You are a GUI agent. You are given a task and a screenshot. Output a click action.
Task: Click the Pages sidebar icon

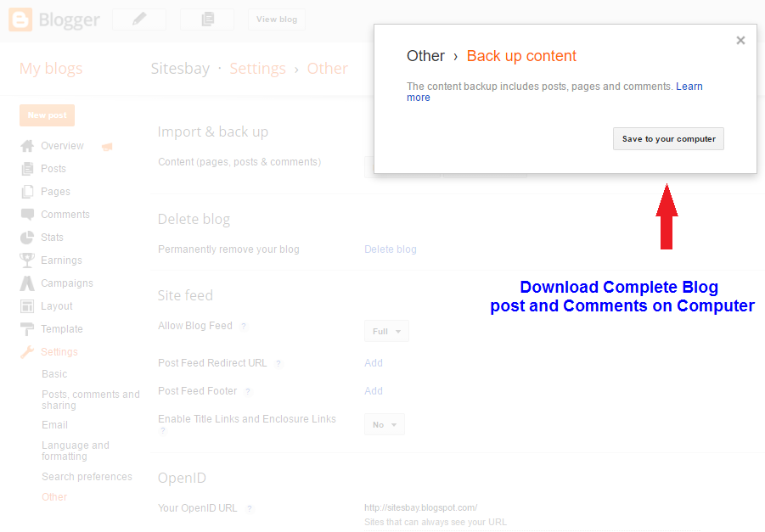27,192
